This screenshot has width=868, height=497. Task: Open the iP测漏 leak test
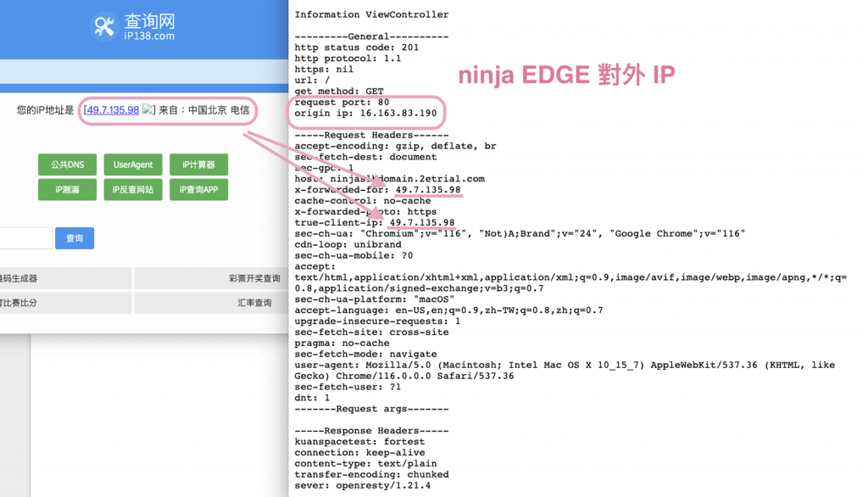[x=67, y=189]
